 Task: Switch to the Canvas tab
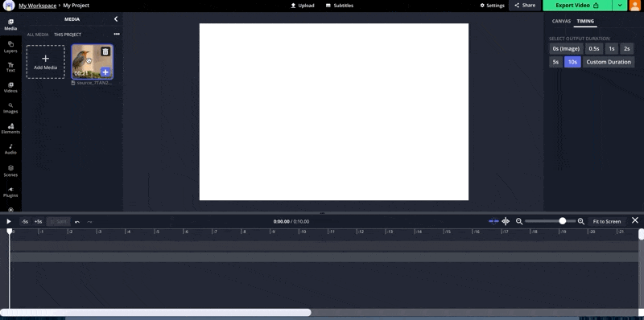(561, 21)
